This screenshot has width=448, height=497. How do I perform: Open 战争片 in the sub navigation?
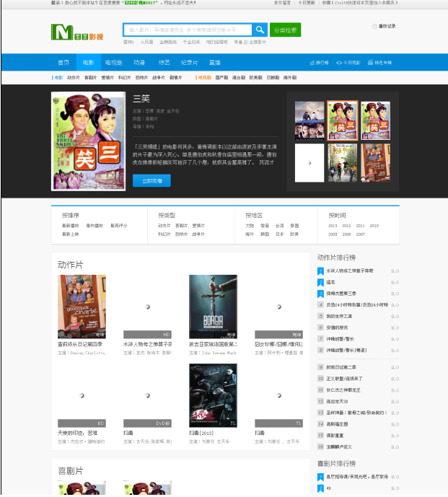tap(159, 78)
